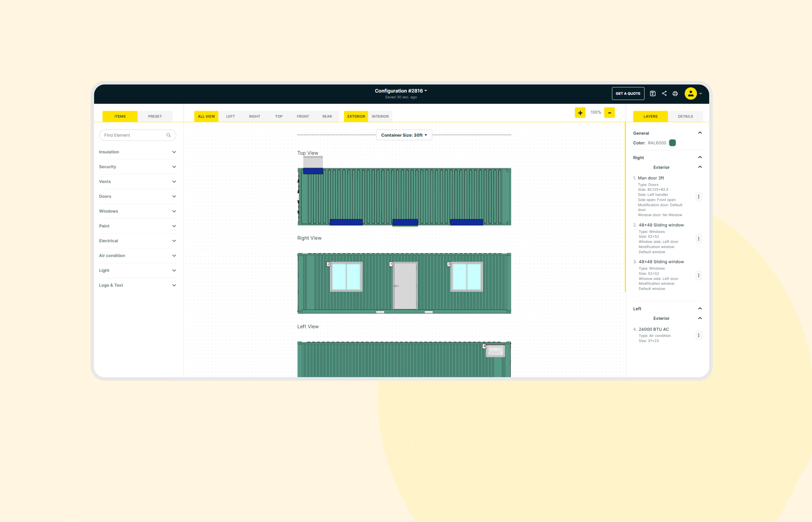Click the 24000 BTU AC layer title
812x522 pixels.
[x=654, y=329]
